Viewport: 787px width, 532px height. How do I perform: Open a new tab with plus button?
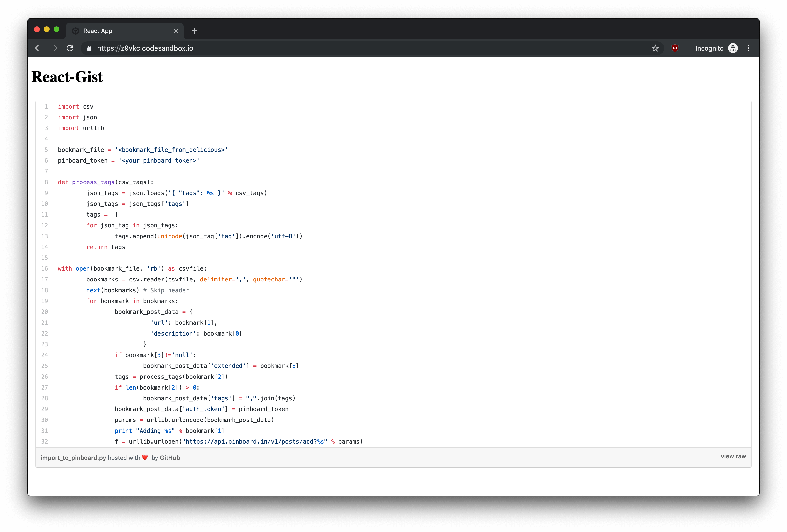point(194,31)
